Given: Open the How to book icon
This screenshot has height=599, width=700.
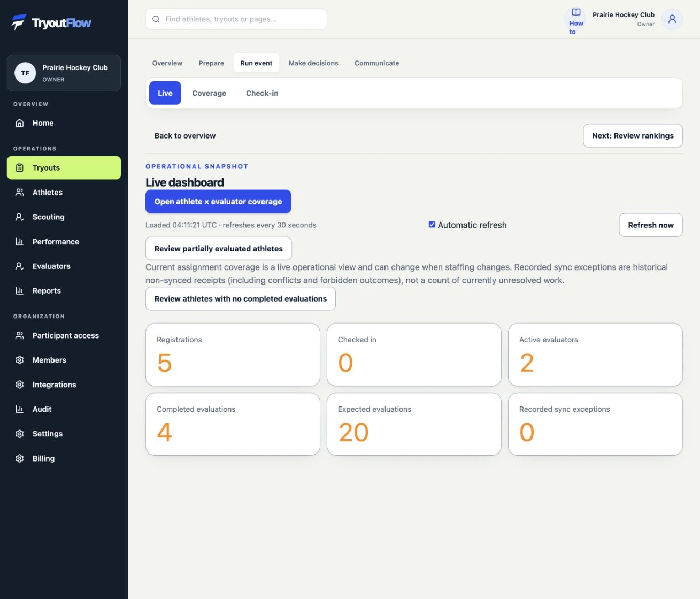Looking at the screenshot, I should pos(576,12).
